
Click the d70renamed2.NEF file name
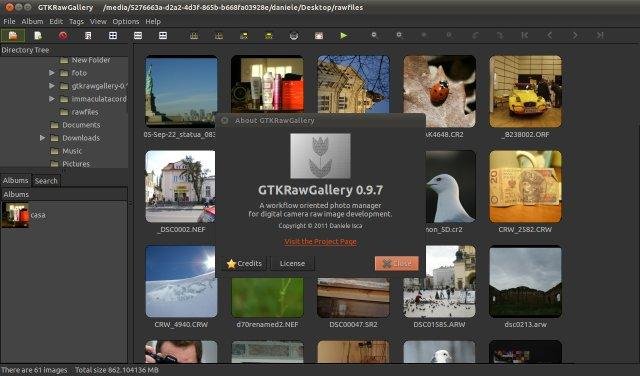pos(267,325)
